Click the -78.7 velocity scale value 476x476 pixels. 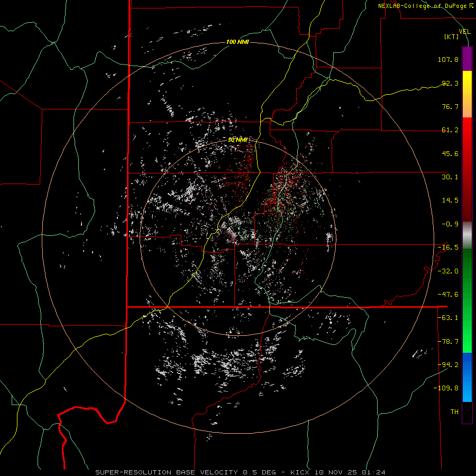click(448, 342)
